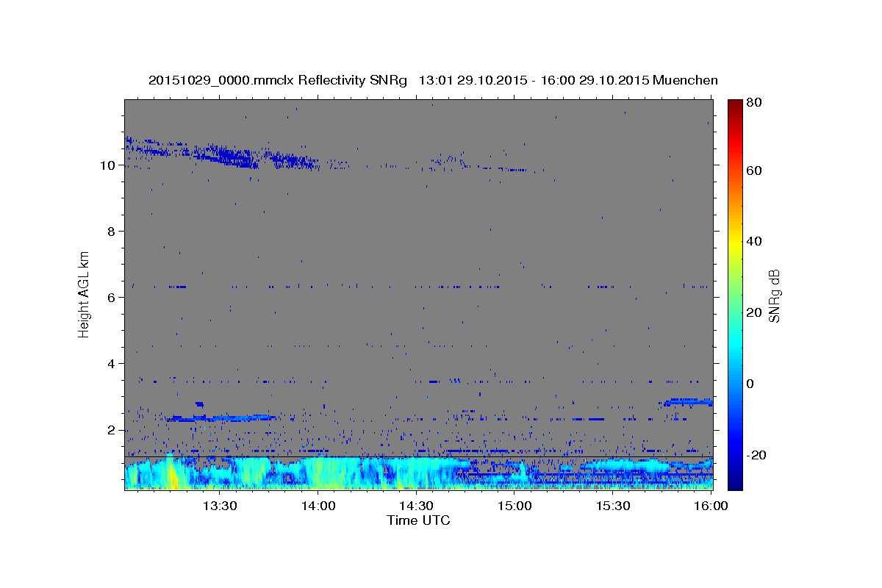Image resolution: width=882 pixels, height=588 pixels.
Task: Click the "Time UTC" axis label
Action: click(418, 520)
